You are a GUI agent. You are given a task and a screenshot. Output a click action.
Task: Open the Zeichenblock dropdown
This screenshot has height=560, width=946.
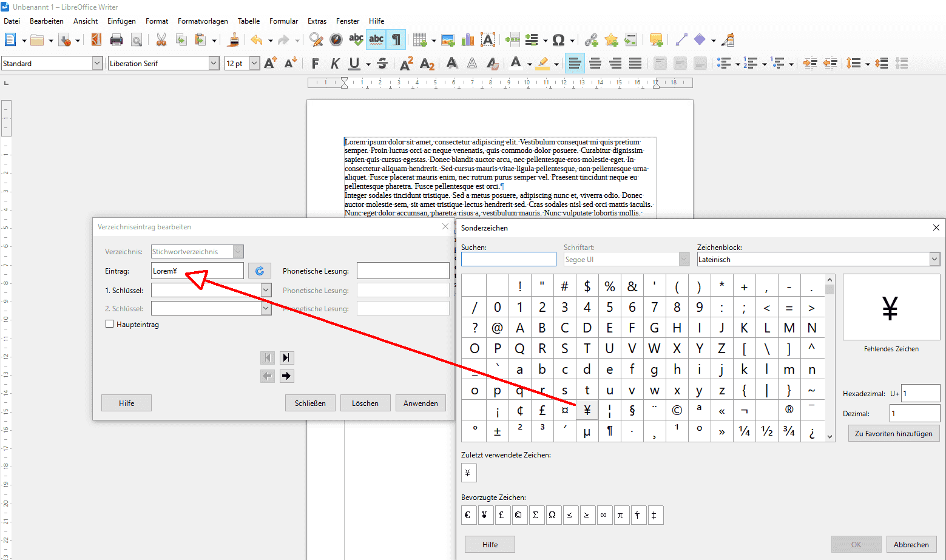(x=934, y=260)
